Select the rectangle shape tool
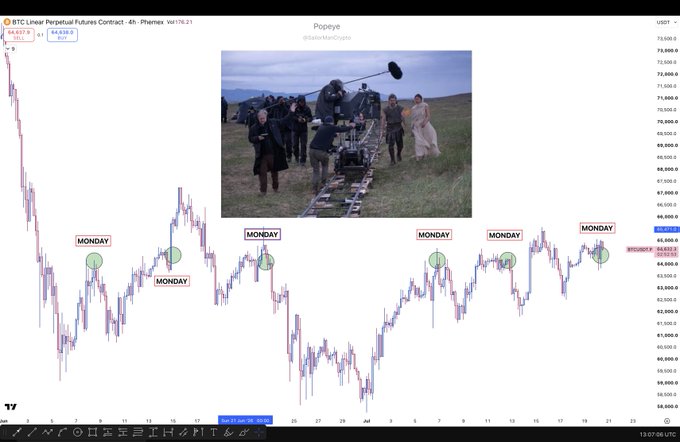This screenshot has height=442, width=680. point(92,432)
